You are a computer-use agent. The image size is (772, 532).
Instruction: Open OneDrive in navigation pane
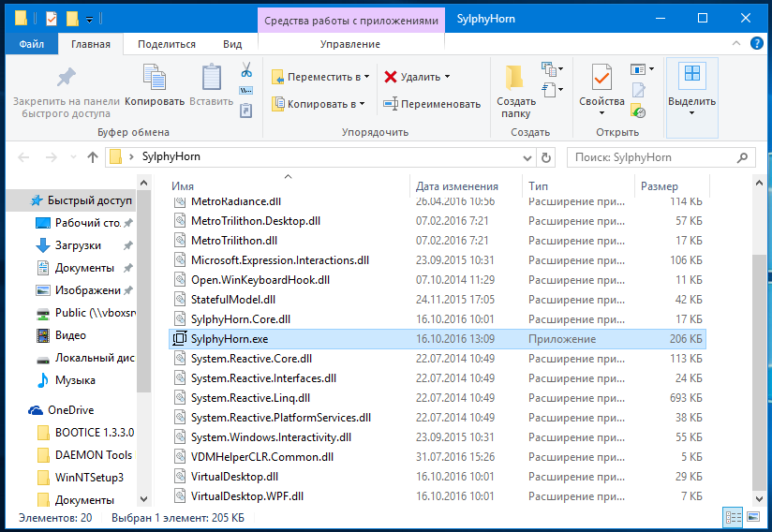[70, 409]
